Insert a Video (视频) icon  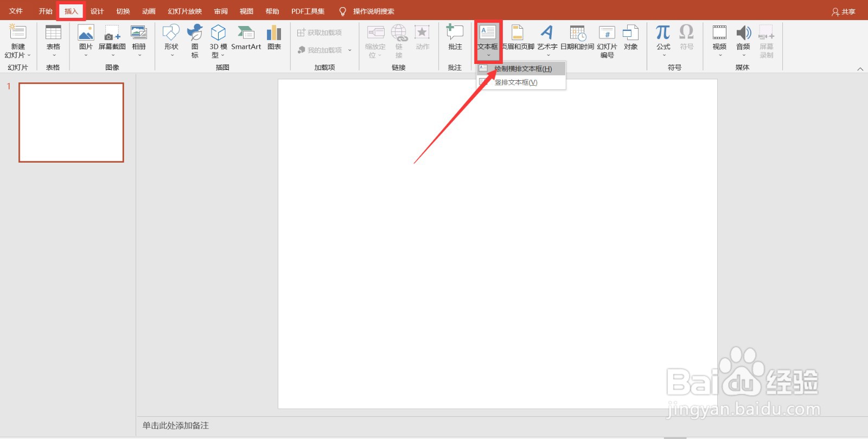[x=719, y=33]
